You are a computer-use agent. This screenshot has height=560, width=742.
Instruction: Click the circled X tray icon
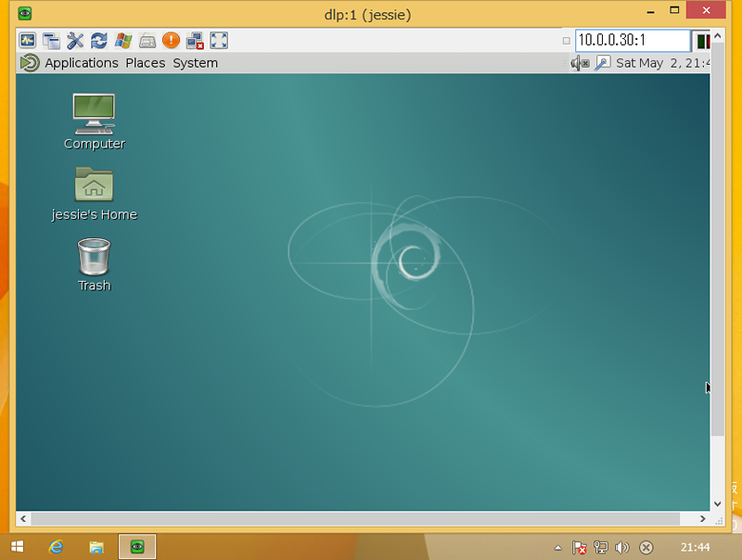pyautogui.click(x=646, y=548)
